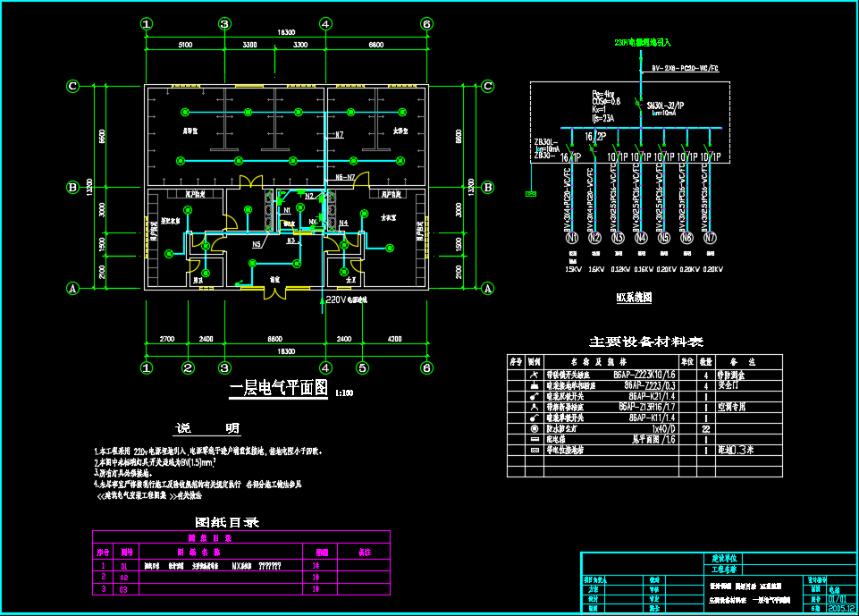The width and height of the screenshot is (859, 616).
Task: Pick the N6 circuit circle in the system diagram
Action: pyautogui.click(x=686, y=238)
